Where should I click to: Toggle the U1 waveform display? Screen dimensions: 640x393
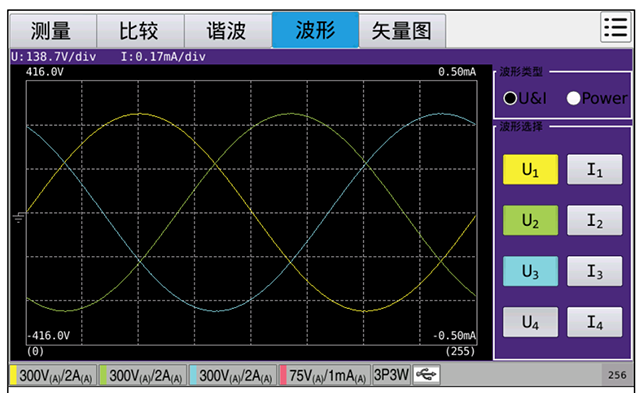[x=530, y=169]
